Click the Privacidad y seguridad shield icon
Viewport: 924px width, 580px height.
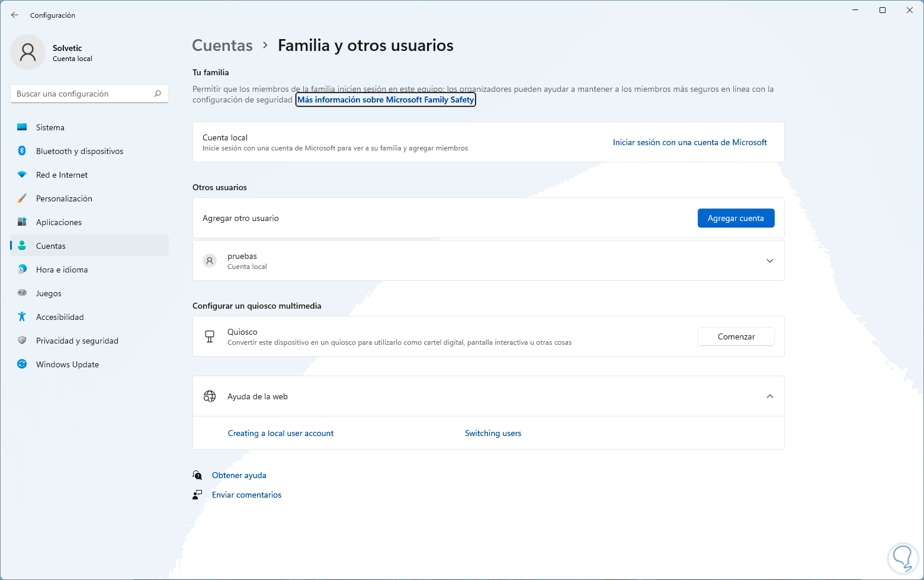point(22,341)
